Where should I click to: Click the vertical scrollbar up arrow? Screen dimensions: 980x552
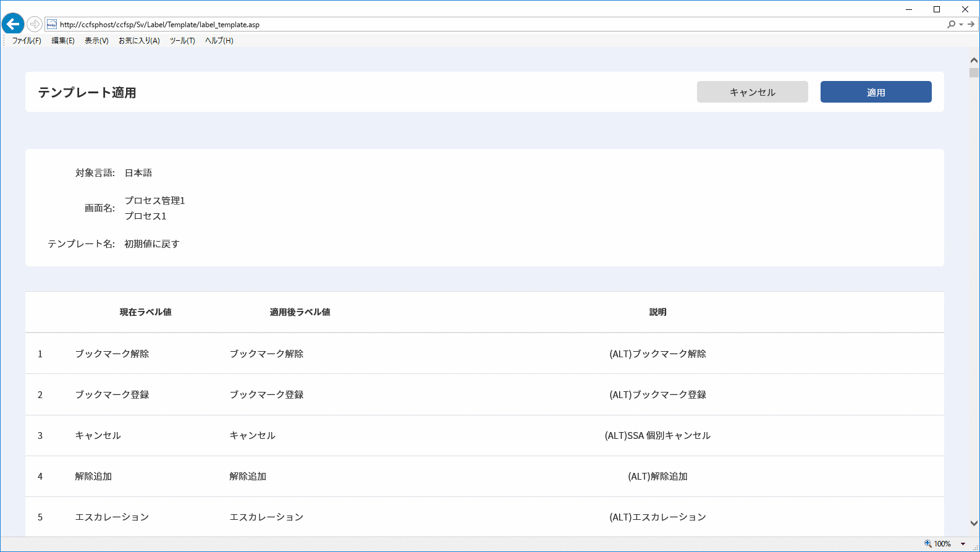[974, 61]
